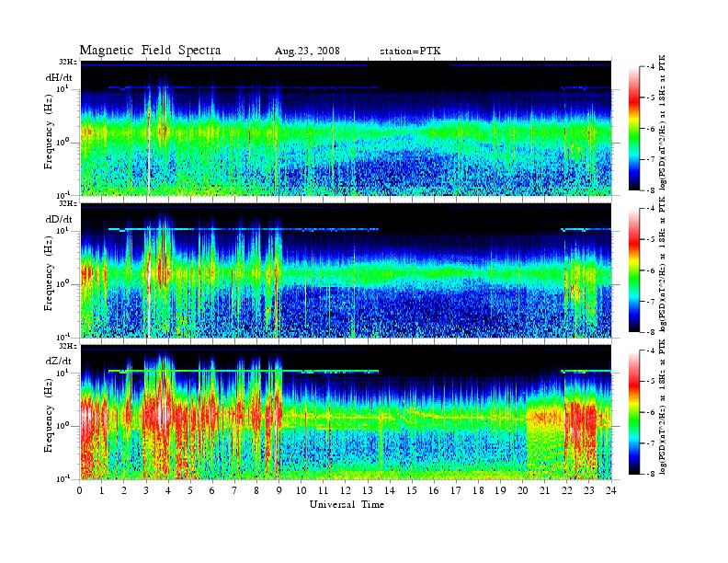Image resolution: width=728 pixels, height=563 pixels.
Task: Click the "Universal Time" axis title
Action: 347,504
